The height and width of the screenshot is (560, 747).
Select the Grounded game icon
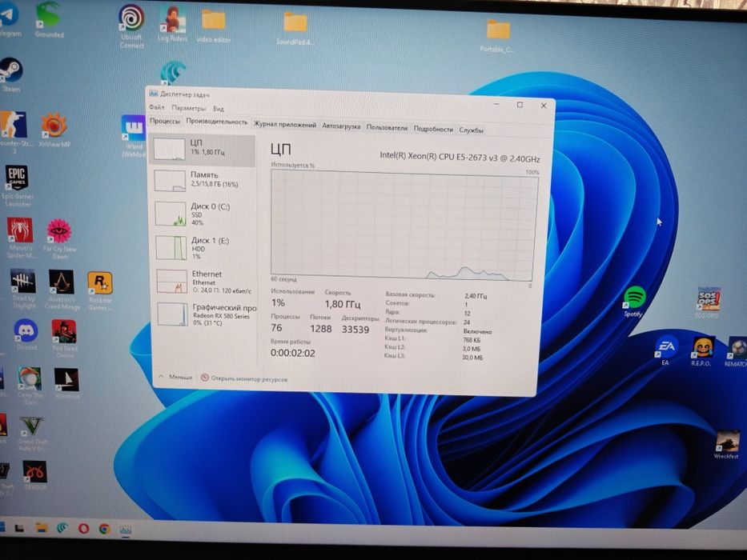[x=49, y=20]
